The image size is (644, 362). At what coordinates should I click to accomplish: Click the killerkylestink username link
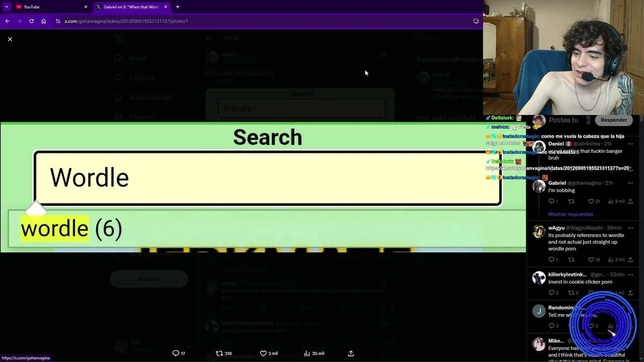pos(567,275)
